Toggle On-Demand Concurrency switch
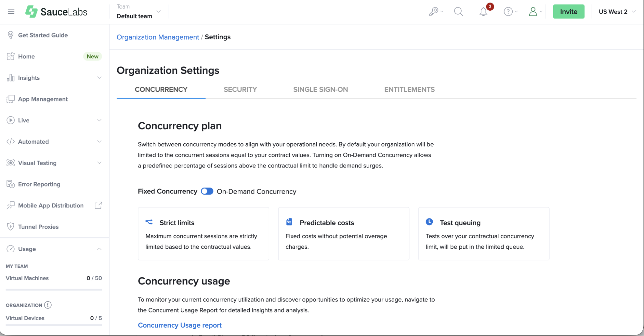Image resolution: width=644 pixels, height=336 pixels. (x=207, y=191)
